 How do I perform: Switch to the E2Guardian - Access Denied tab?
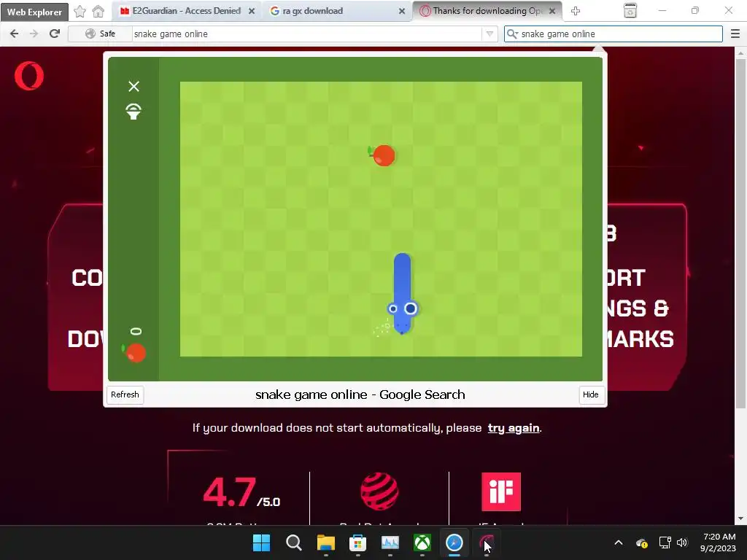tap(187, 11)
